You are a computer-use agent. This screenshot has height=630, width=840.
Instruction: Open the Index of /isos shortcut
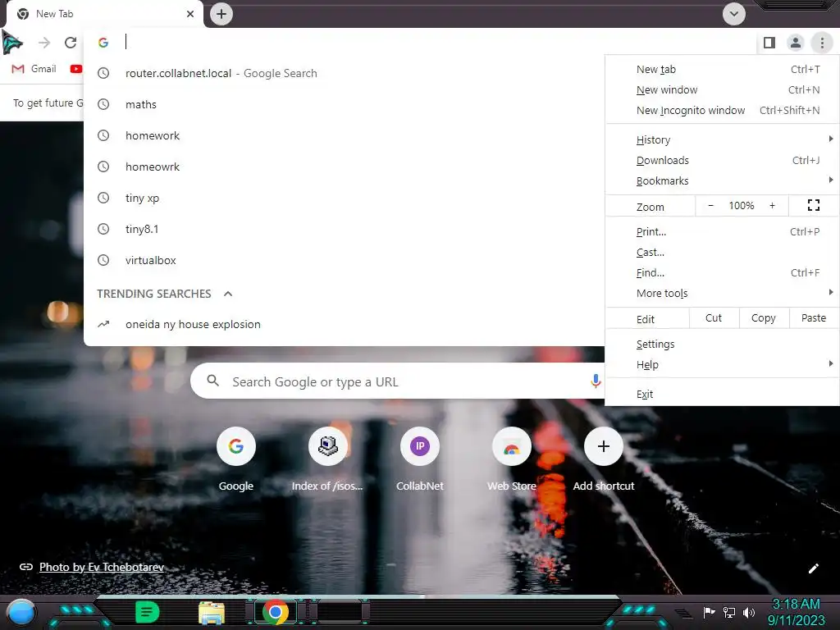click(x=327, y=459)
